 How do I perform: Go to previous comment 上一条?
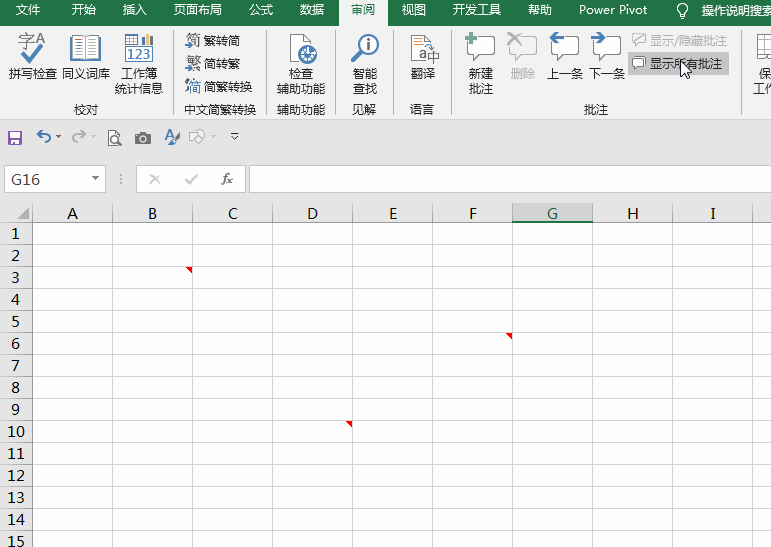coord(564,56)
